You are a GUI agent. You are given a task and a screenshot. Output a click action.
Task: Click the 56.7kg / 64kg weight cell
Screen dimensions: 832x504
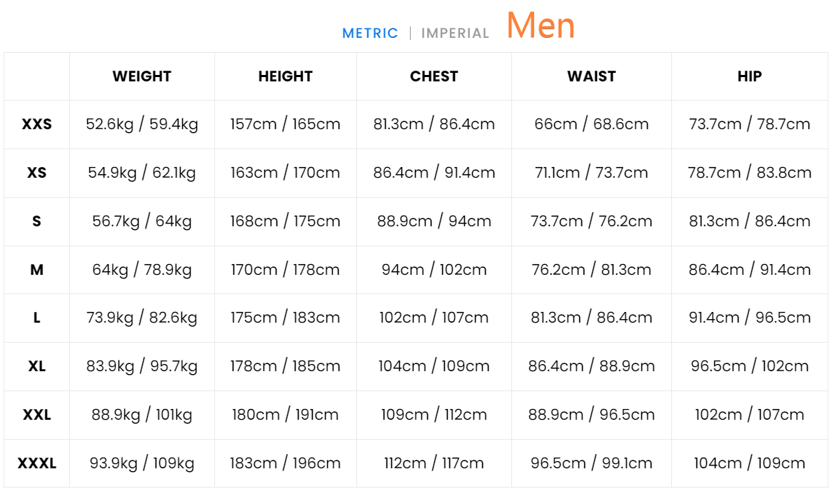(x=142, y=221)
